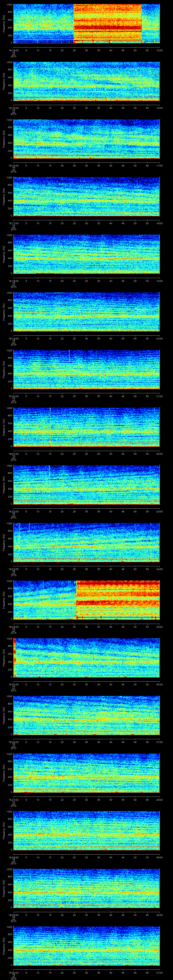Click the '16:00' end time label

pos(159,108)
